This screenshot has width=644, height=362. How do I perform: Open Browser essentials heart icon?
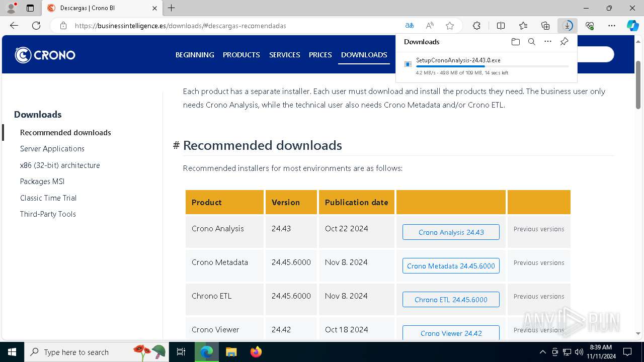click(590, 26)
